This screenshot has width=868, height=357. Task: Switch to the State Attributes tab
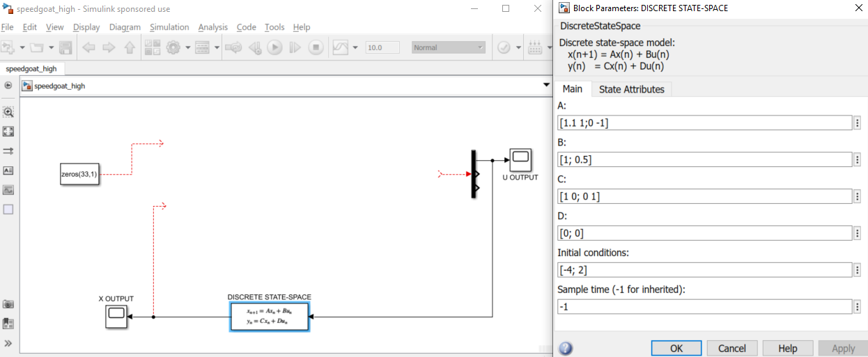tap(631, 89)
